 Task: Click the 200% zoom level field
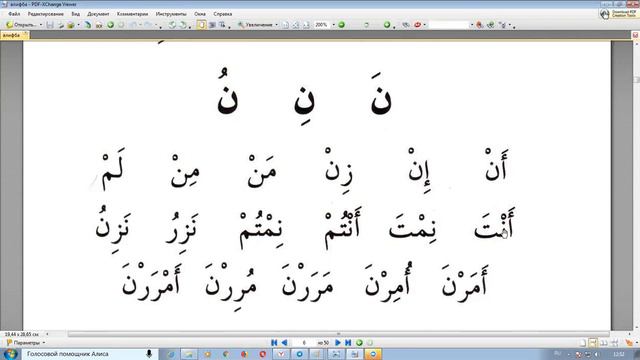(x=322, y=25)
